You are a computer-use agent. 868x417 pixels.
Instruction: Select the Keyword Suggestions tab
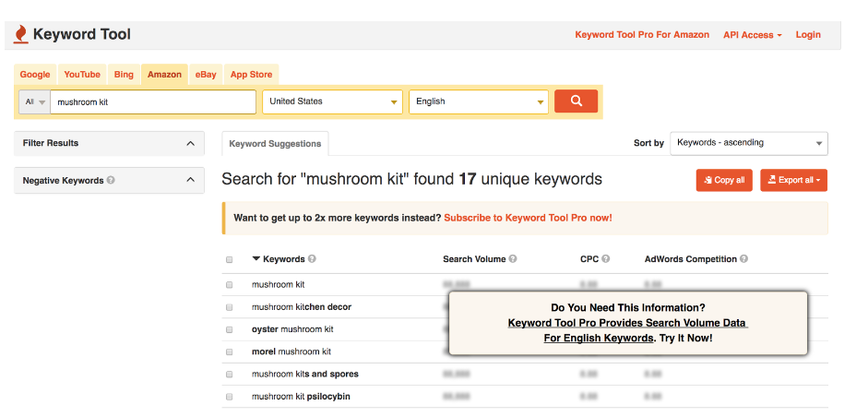coord(275,144)
